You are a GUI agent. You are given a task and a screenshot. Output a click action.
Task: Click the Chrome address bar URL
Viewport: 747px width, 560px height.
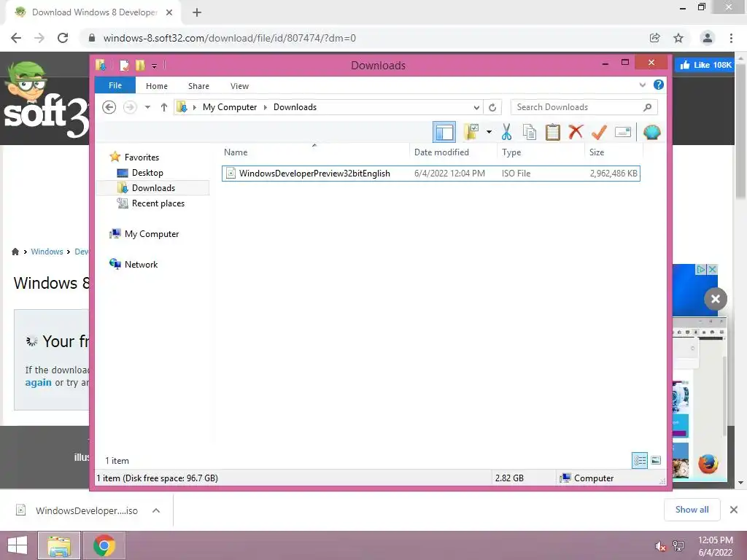point(229,38)
